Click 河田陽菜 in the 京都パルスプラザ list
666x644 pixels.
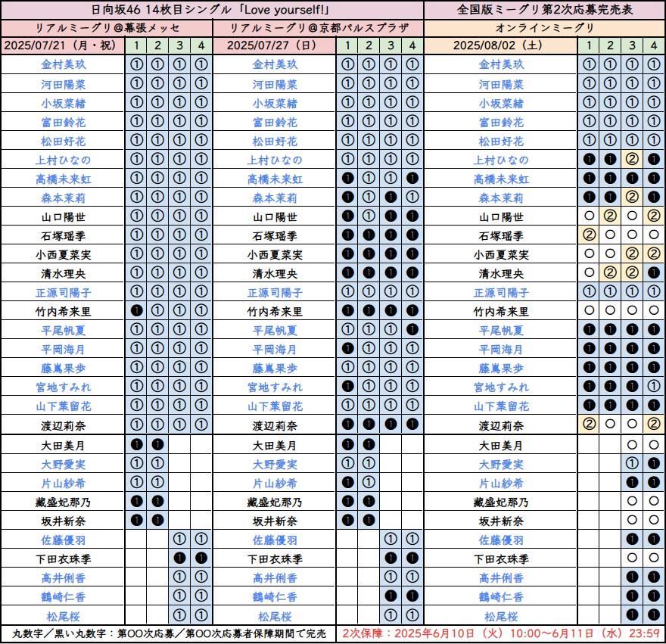(275, 85)
